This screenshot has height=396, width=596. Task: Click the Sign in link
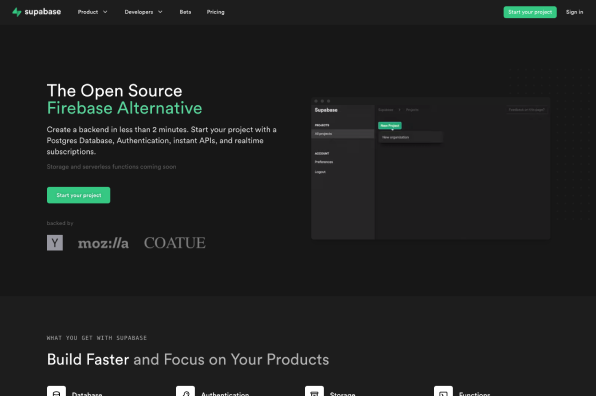[574, 12]
